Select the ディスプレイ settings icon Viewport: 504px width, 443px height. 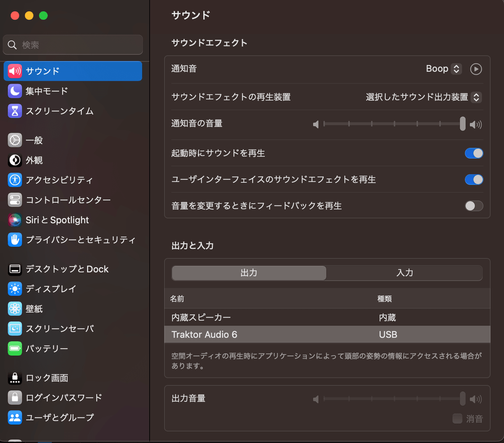pos(14,289)
